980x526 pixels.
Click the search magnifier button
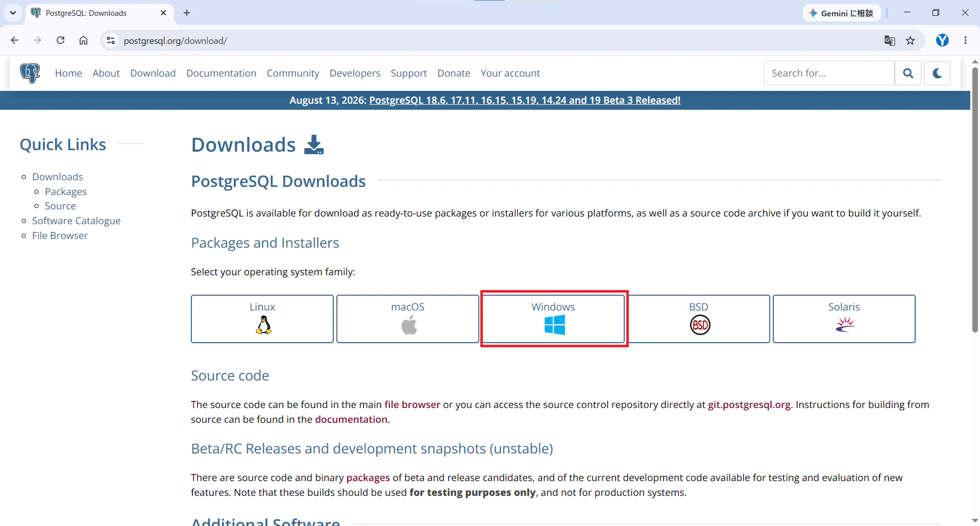(x=908, y=73)
